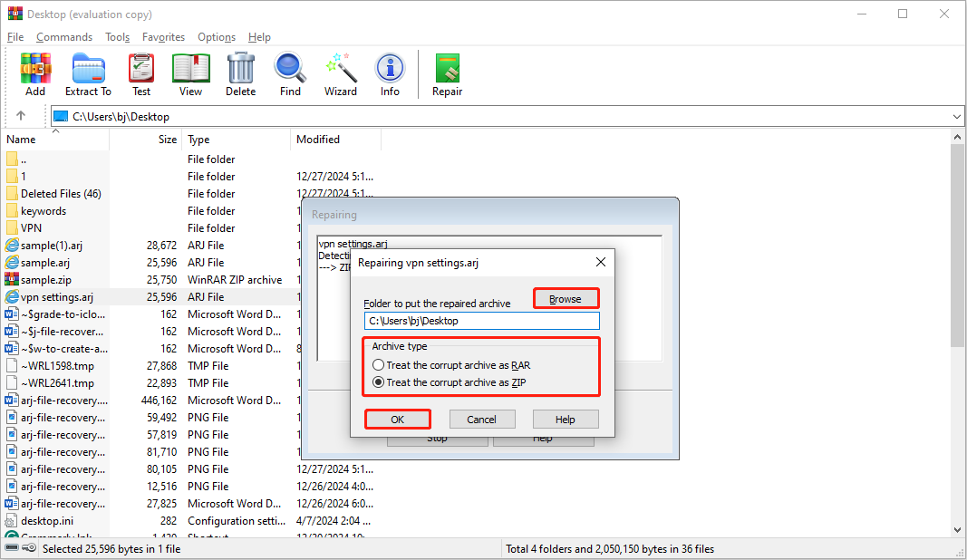Click Help in the repair dialog
Screen dimensions: 967x560
[x=565, y=420]
